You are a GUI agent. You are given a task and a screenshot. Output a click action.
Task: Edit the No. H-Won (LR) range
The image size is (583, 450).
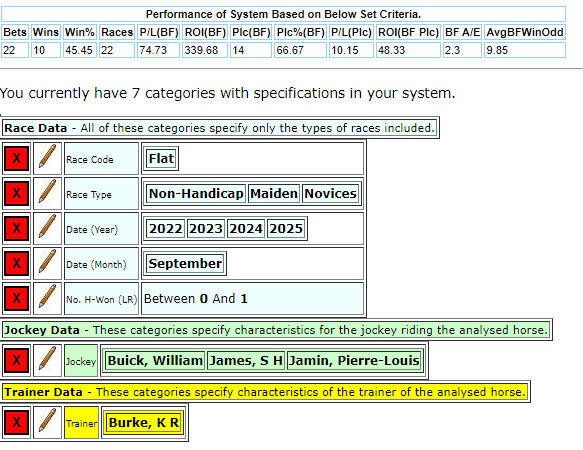tap(48, 298)
